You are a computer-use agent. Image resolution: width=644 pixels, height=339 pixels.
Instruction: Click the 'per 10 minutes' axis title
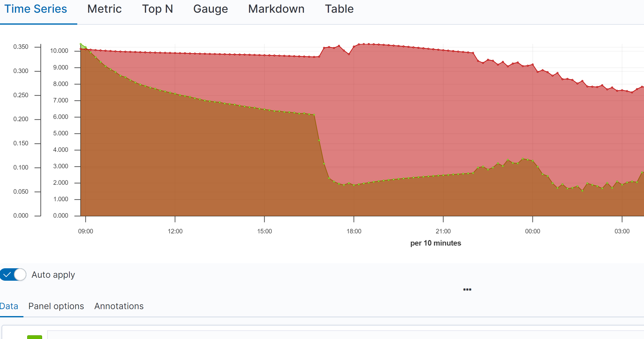point(435,243)
